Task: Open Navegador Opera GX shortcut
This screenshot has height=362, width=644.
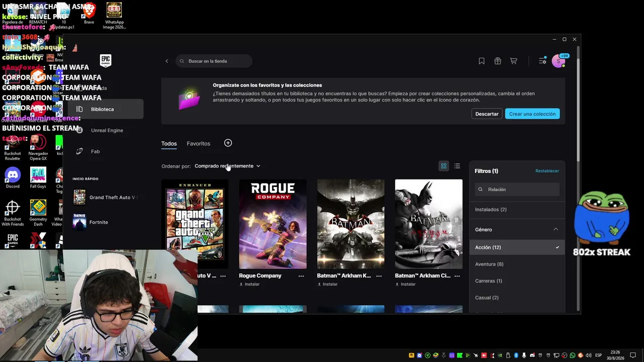Action: coord(38,147)
